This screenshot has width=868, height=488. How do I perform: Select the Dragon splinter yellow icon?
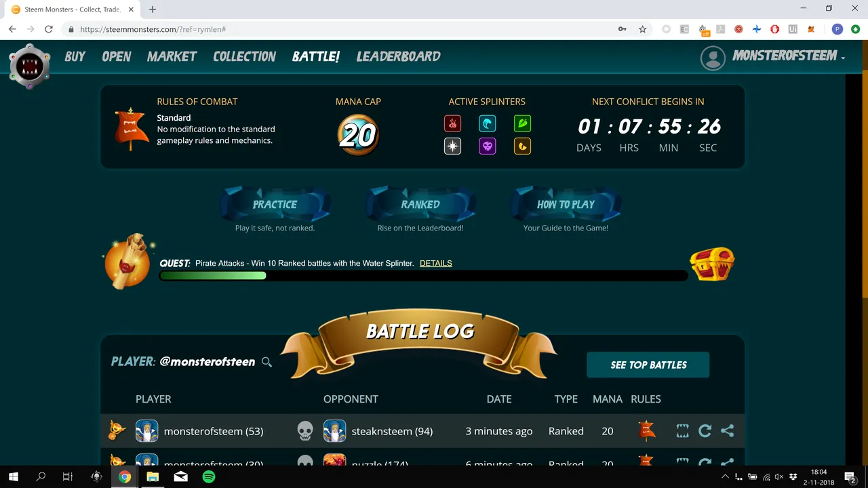522,146
